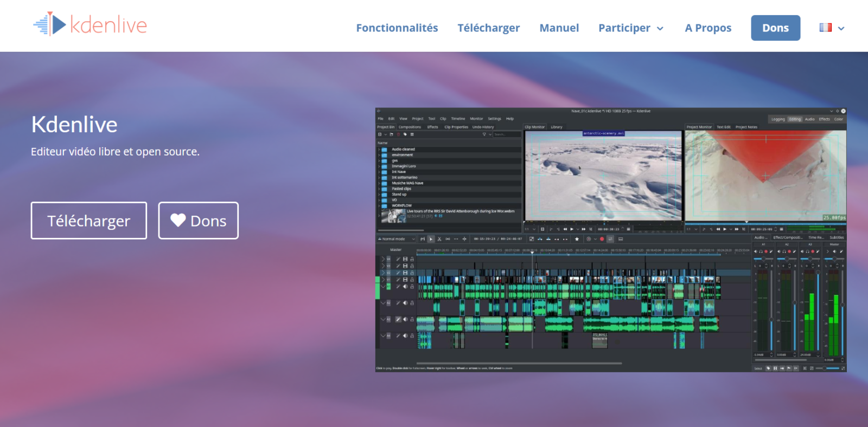Click the text "Editeur vidéo libre et open source."

click(115, 152)
